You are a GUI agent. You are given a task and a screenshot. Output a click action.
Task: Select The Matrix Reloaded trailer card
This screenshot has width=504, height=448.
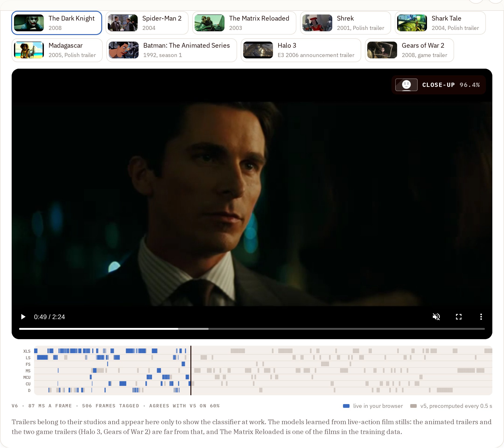[x=244, y=23]
